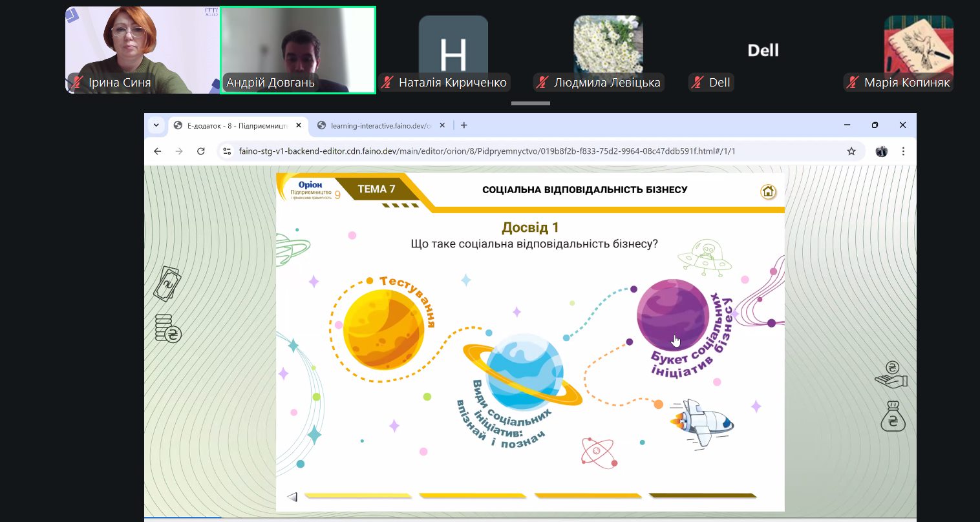Click the yellow Тестування planet
The height and width of the screenshot is (522, 980).
pos(383,329)
